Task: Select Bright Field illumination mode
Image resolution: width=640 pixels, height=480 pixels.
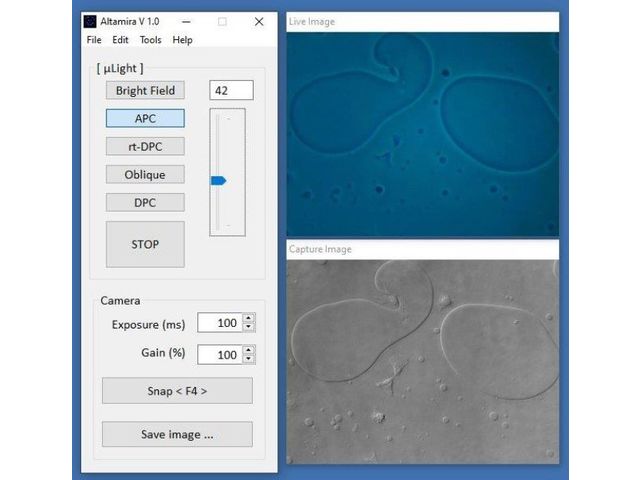Action: click(145, 90)
